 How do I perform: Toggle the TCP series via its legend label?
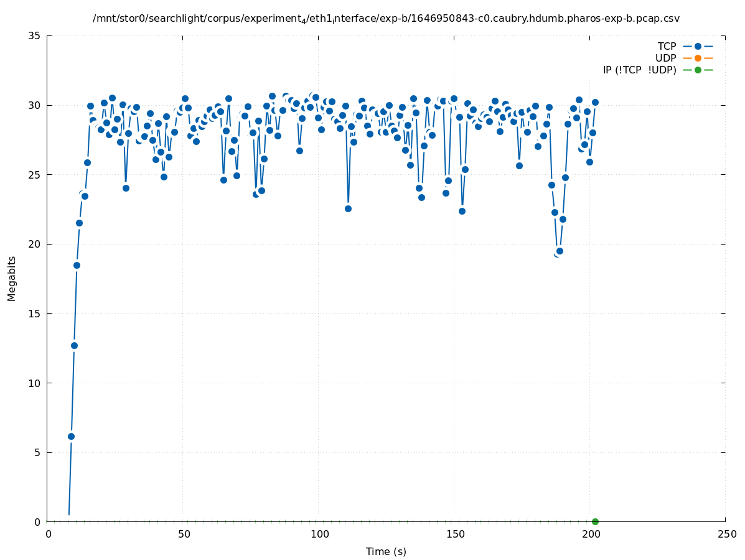click(667, 46)
